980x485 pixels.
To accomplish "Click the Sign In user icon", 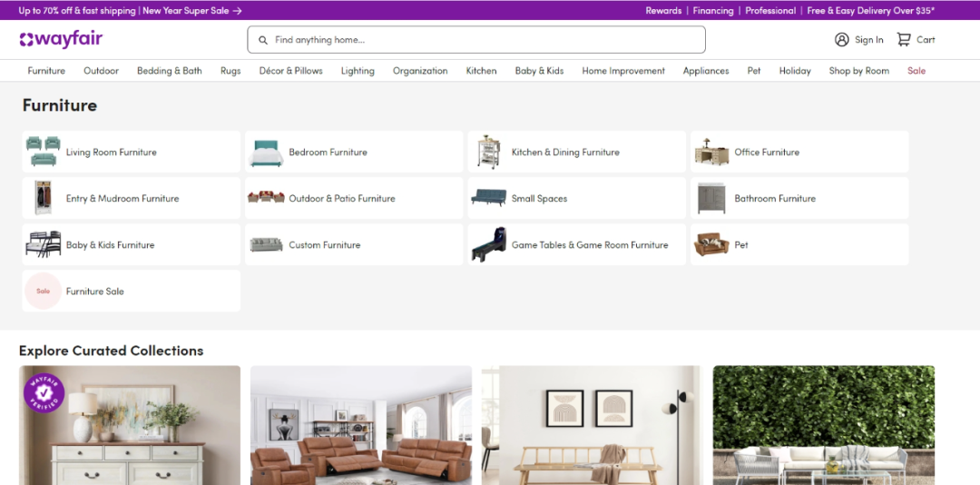I will (842, 39).
